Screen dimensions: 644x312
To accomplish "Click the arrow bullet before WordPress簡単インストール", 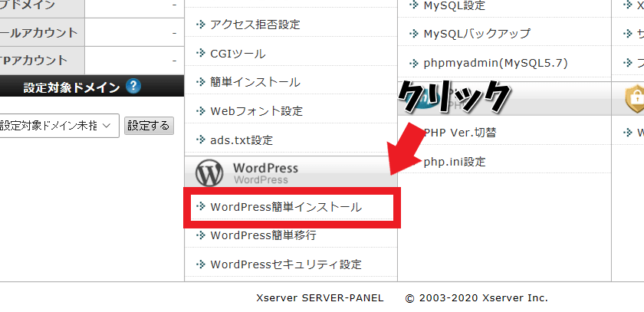I will click(x=200, y=206).
